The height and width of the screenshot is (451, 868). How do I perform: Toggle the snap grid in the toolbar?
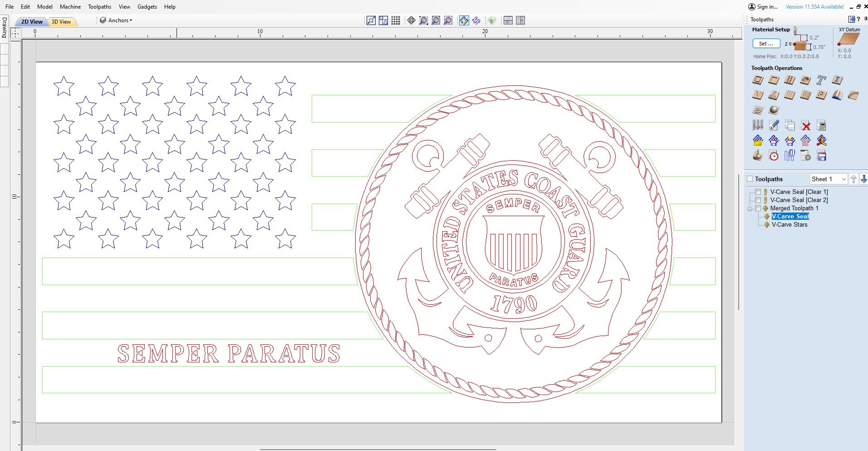point(395,20)
